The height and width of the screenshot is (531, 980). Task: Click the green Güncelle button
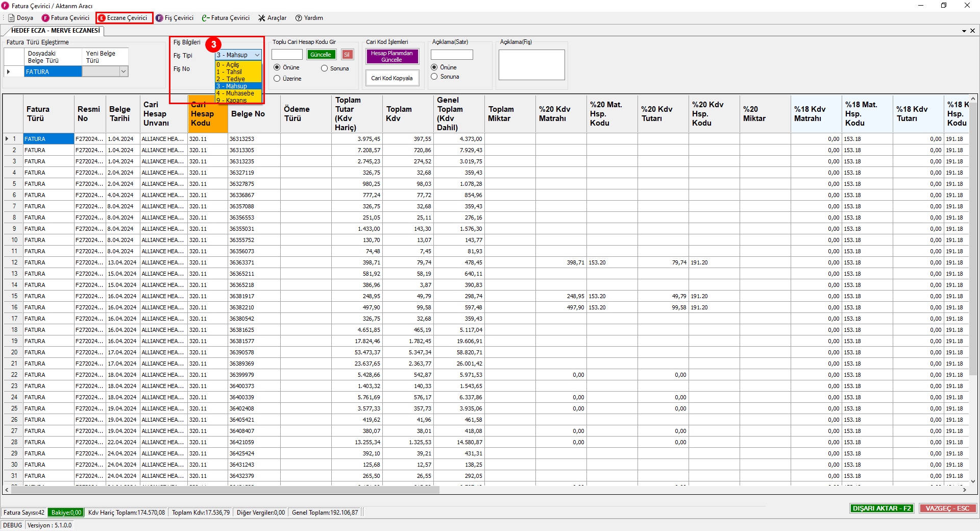click(321, 55)
